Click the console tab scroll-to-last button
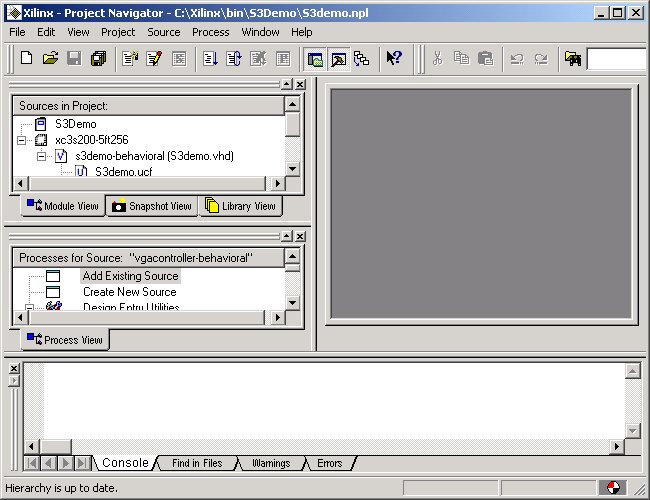 [83, 463]
